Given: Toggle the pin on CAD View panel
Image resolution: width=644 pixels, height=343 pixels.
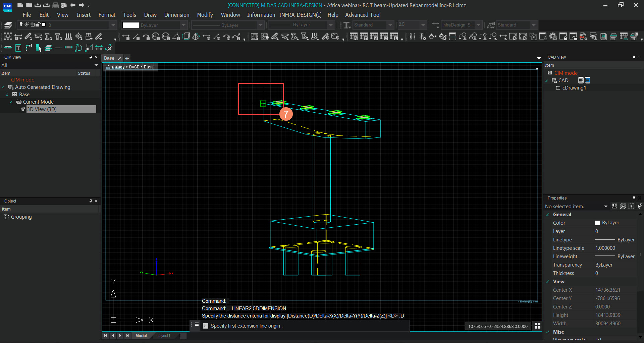Looking at the screenshot, I should 634,57.
